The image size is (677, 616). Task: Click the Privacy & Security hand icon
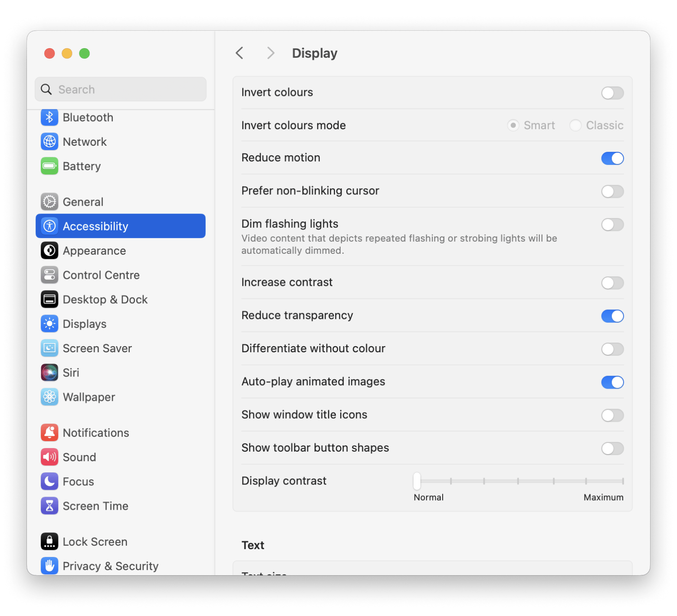[x=49, y=566]
